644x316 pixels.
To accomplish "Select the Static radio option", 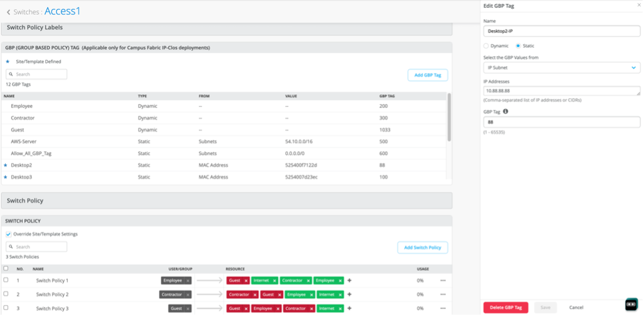I will pyautogui.click(x=518, y=45).
